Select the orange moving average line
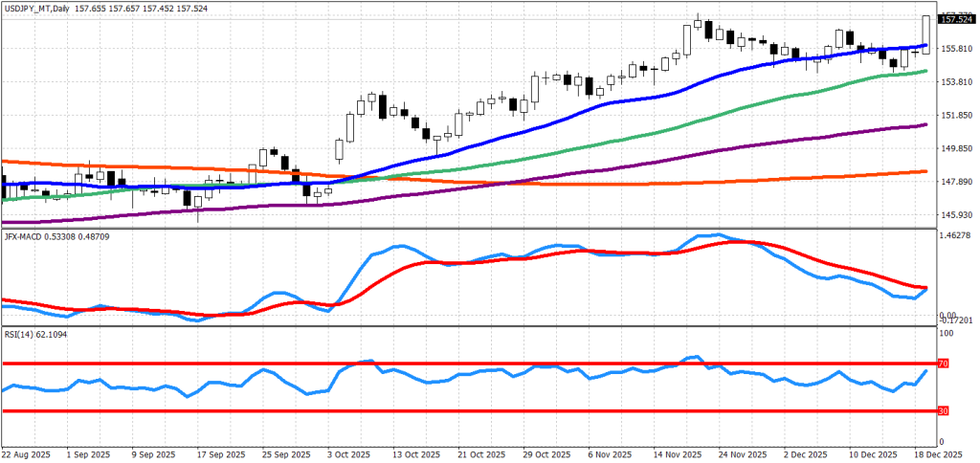The width and height of the screenshot is (980, 463). [x=574, y=184]
